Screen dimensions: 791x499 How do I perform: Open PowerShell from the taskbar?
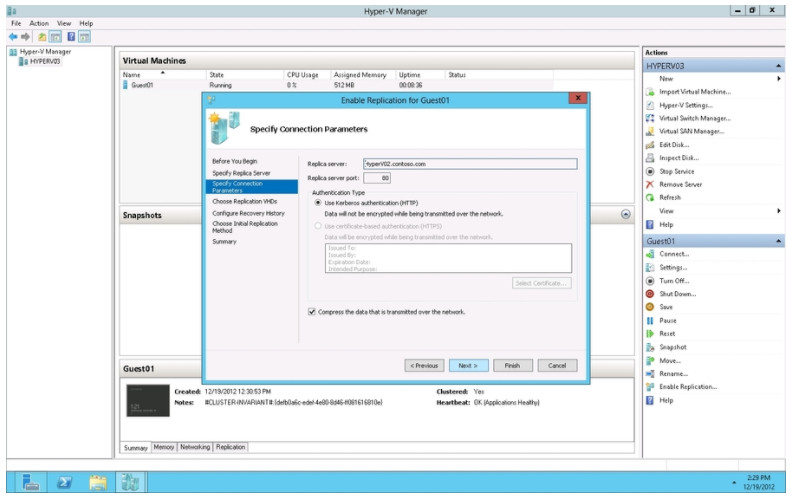[x=64, y=482]
